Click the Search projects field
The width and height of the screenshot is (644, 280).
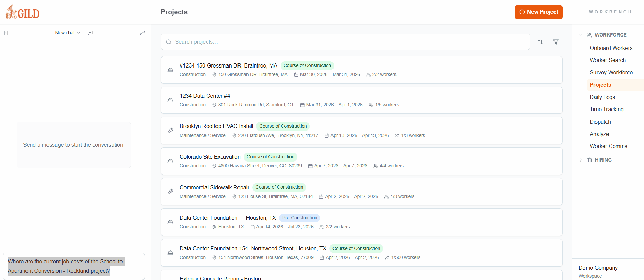345,42
